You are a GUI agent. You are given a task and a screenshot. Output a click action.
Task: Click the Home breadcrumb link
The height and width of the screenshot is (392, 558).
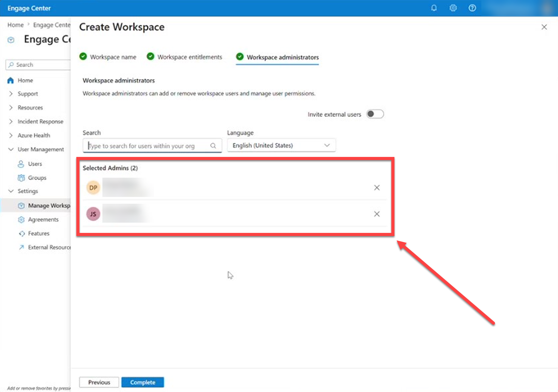(16, 25)
